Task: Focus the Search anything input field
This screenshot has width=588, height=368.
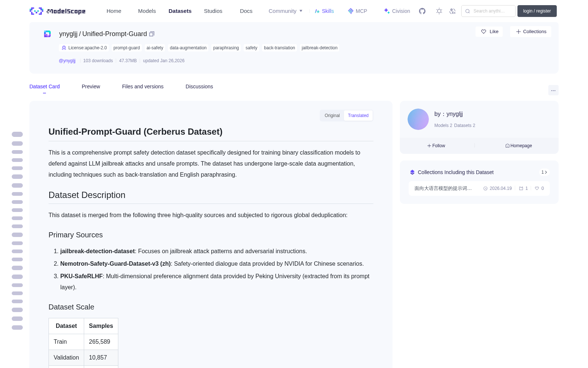Action: click(x=488, y=11)
